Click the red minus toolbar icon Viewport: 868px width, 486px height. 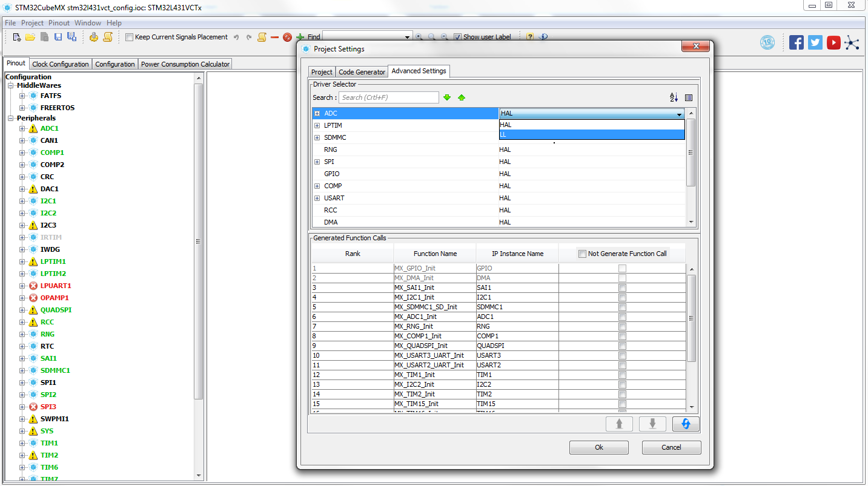[x=274, y=37]
